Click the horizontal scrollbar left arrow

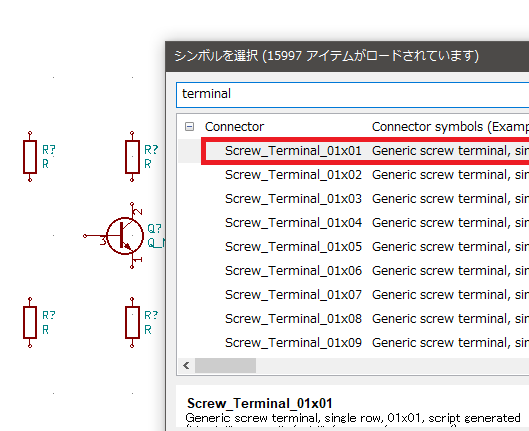[x=186, y=366]
